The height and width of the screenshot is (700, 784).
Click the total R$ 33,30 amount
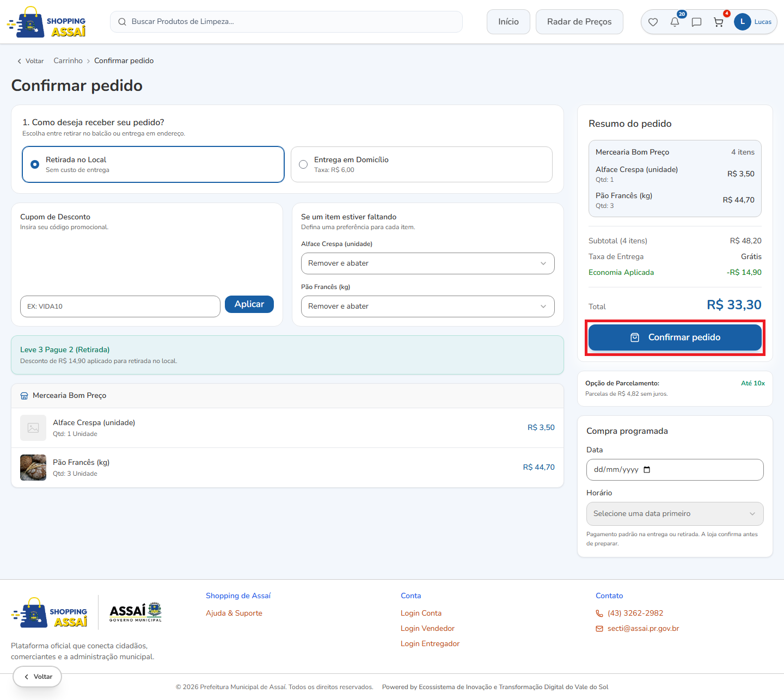click(x=734, y=305)
